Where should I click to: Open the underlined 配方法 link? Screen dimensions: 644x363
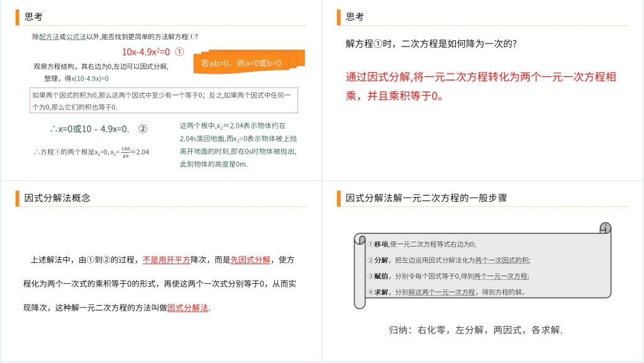[x=49, y=37]
